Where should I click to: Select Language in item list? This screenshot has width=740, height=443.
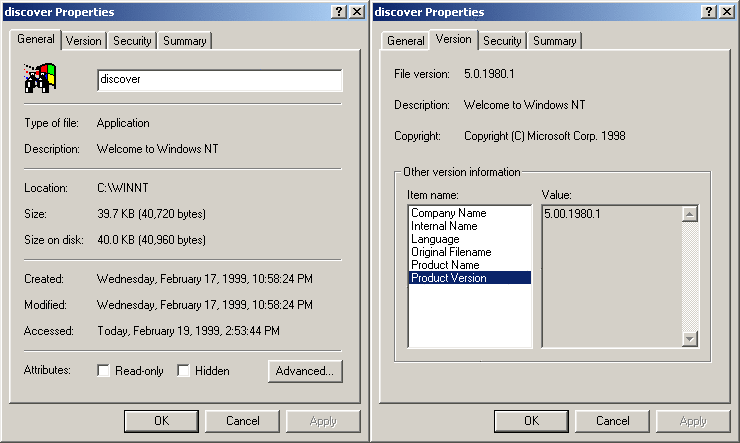point(470,239)
